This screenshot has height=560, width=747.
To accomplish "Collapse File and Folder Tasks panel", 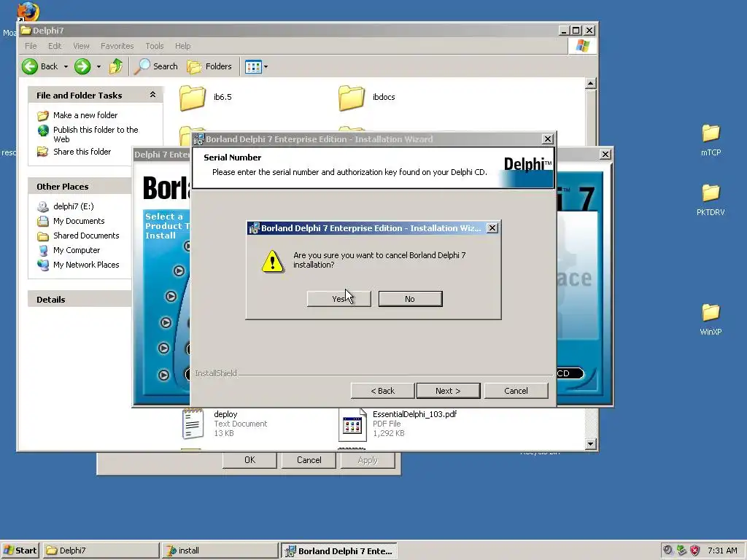I will click(153, 95).
